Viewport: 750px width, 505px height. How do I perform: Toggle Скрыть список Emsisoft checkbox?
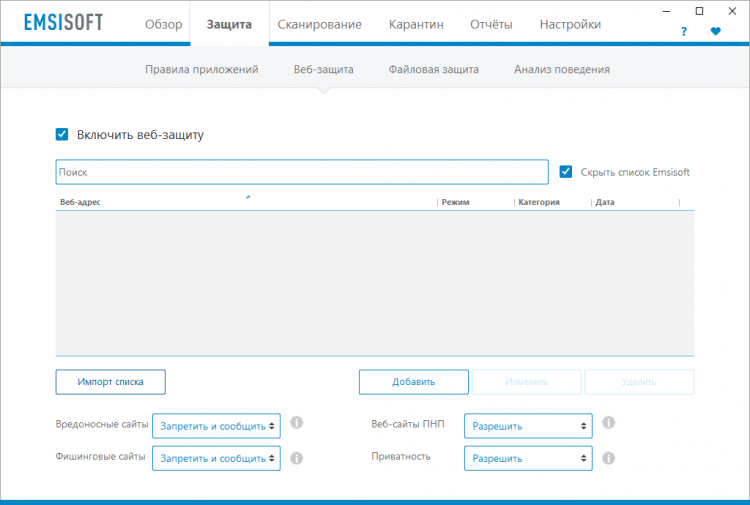(566, 172)
